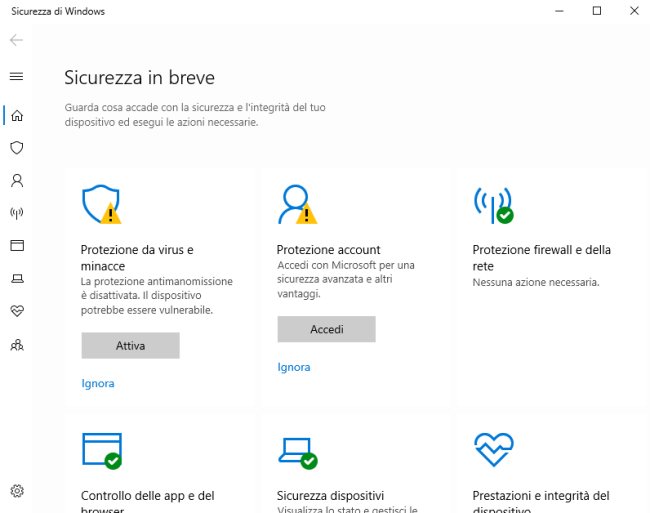Select the Home icon in sidebar
Viewport: 650px width, 513px height.
[x=17, y=115]
